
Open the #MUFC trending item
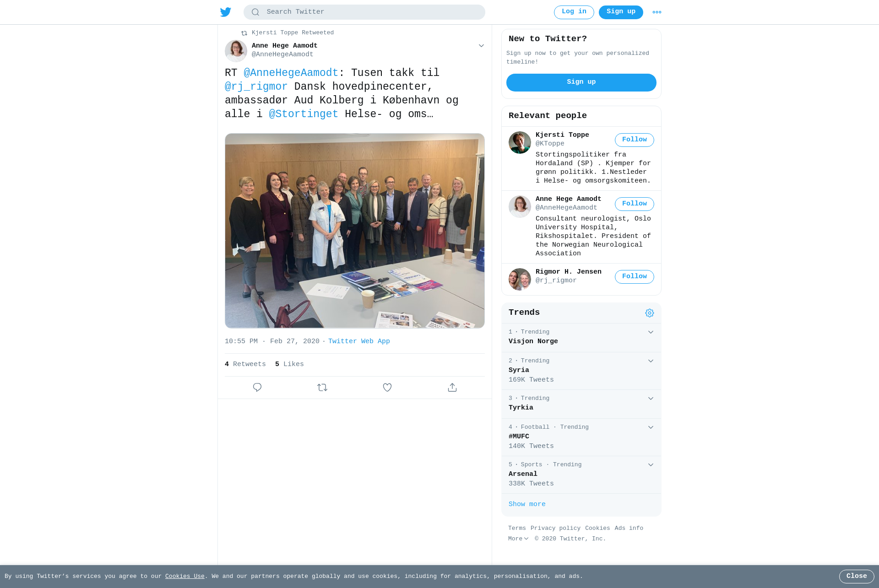tap(581, 437)
